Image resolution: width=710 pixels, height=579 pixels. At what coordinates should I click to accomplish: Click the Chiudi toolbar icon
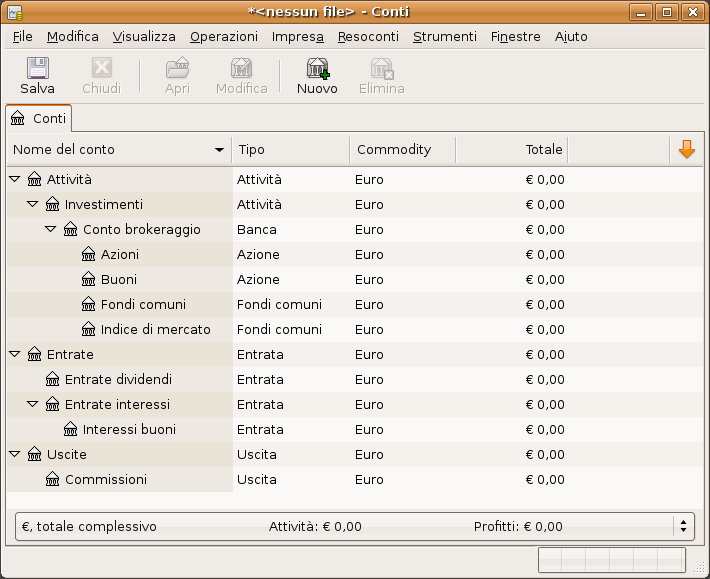point(101,69)
